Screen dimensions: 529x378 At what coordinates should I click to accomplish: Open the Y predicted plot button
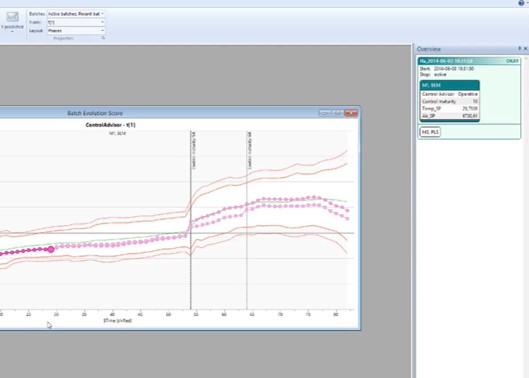click(12, 21)
